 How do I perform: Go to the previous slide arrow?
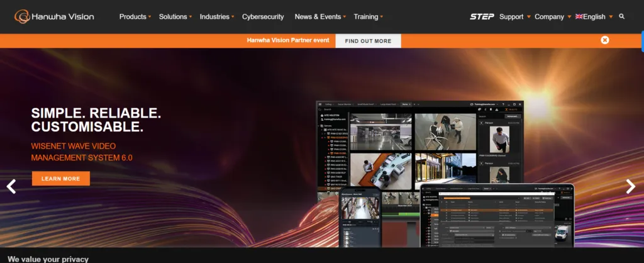click(x=11, y=187)
